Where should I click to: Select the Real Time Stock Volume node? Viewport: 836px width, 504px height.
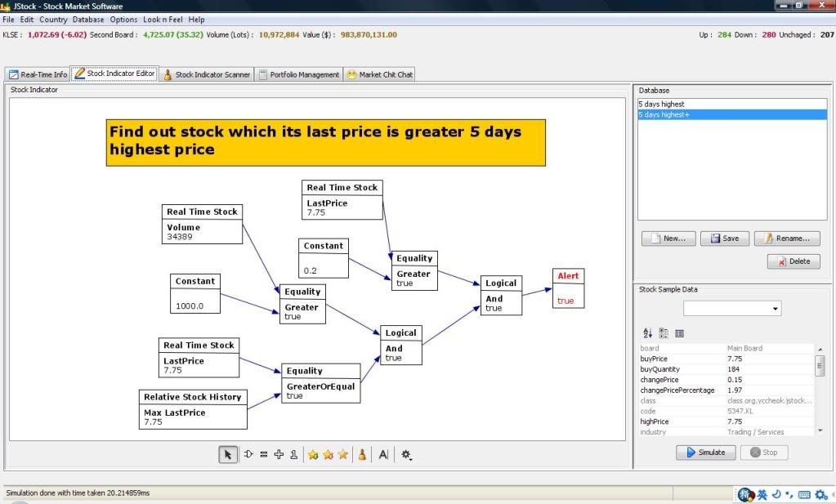coord(202,225)
